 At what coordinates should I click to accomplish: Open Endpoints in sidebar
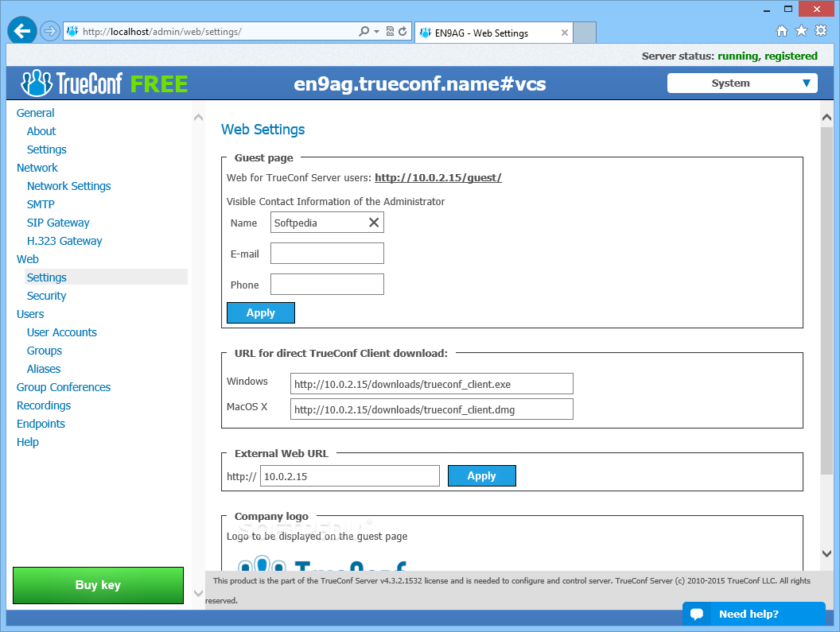tap(41, 424)
